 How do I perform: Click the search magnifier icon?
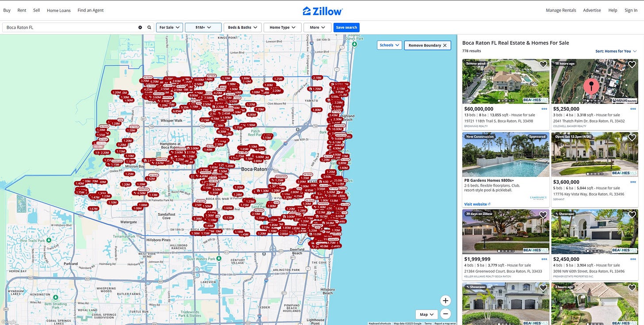tap(149, 27)
